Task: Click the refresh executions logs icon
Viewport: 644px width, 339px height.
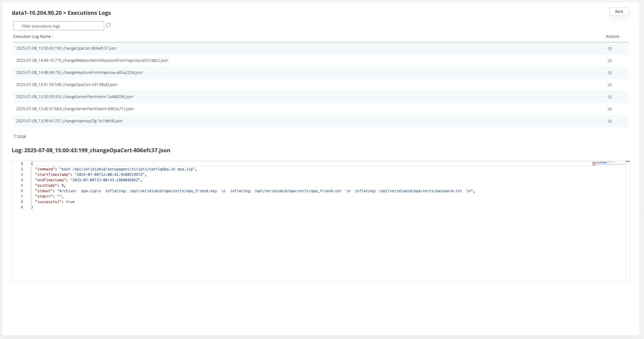Action: click(x=108, y=25)
